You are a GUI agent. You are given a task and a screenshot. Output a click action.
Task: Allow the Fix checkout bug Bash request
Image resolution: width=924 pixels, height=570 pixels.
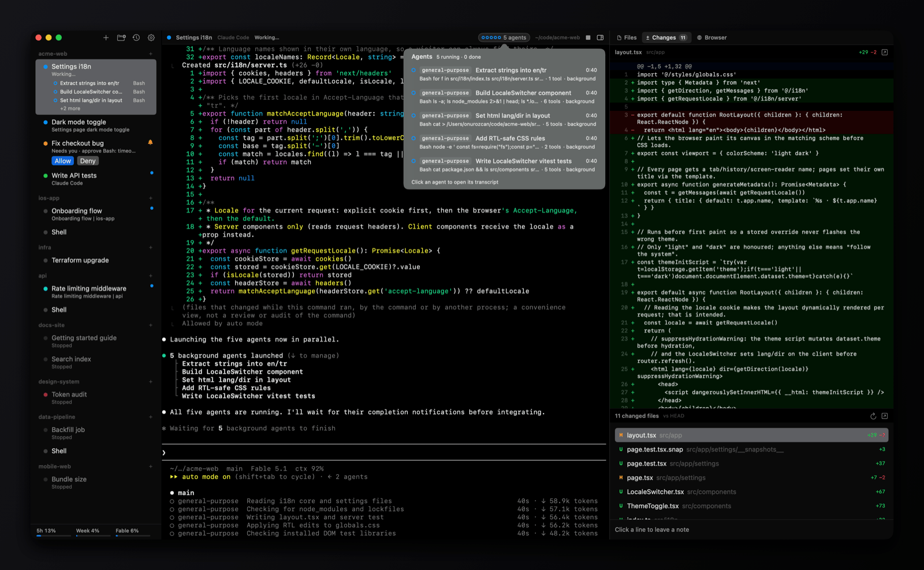click(x=63, y=161)
